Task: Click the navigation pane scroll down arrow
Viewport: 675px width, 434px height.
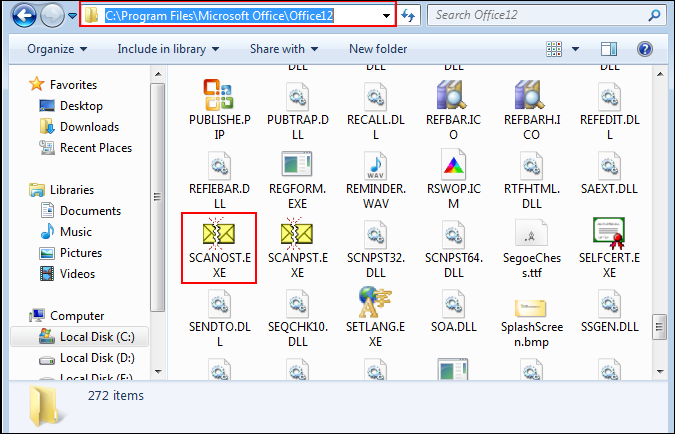Action: click(x=158, y=372)
